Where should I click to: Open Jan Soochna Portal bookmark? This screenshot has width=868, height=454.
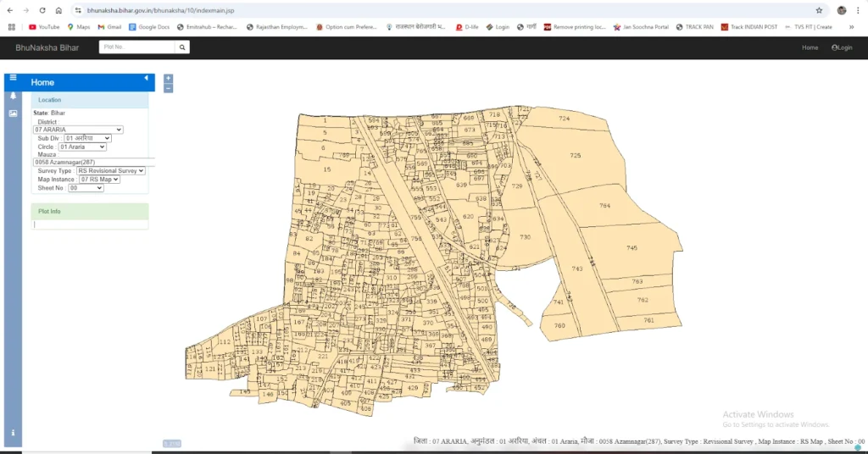641,26
